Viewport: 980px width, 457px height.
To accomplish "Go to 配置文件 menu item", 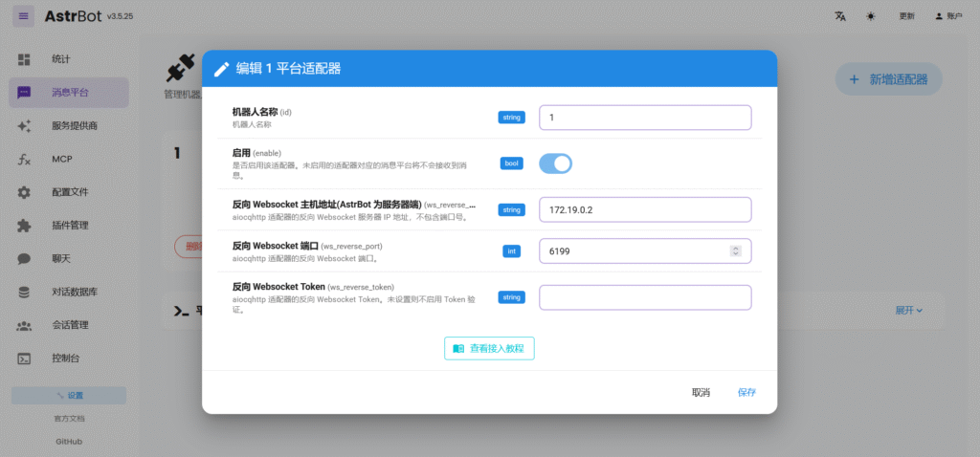I will click(69, 192).
